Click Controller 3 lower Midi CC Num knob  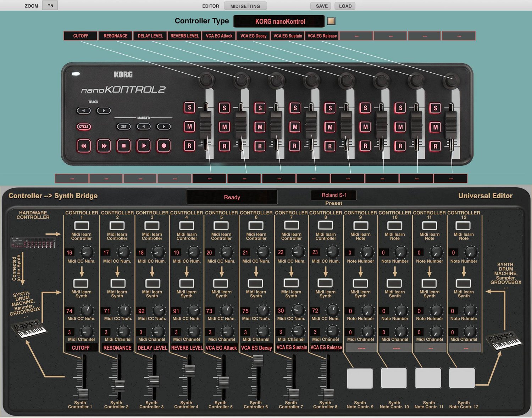159,310
